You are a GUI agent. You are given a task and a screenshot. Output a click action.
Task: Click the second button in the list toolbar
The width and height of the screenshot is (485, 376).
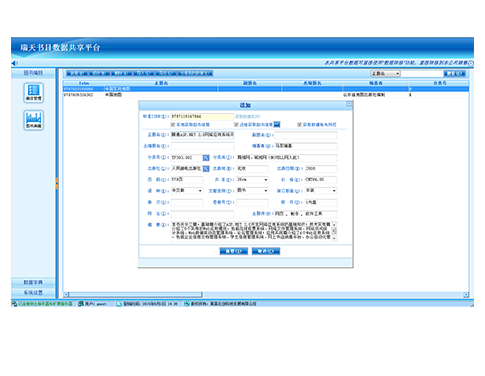99,73
